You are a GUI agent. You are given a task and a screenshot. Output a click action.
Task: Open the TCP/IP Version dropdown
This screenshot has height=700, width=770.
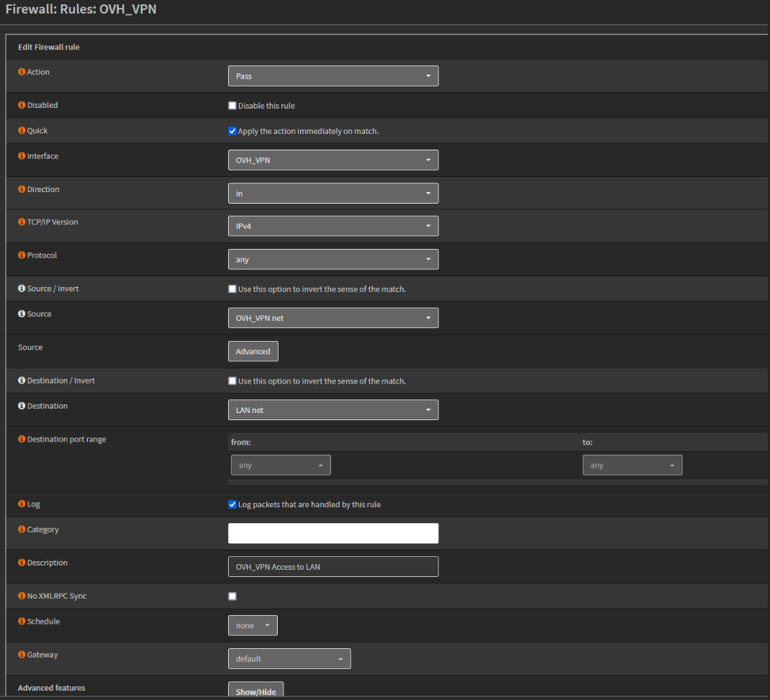(332, 226)
